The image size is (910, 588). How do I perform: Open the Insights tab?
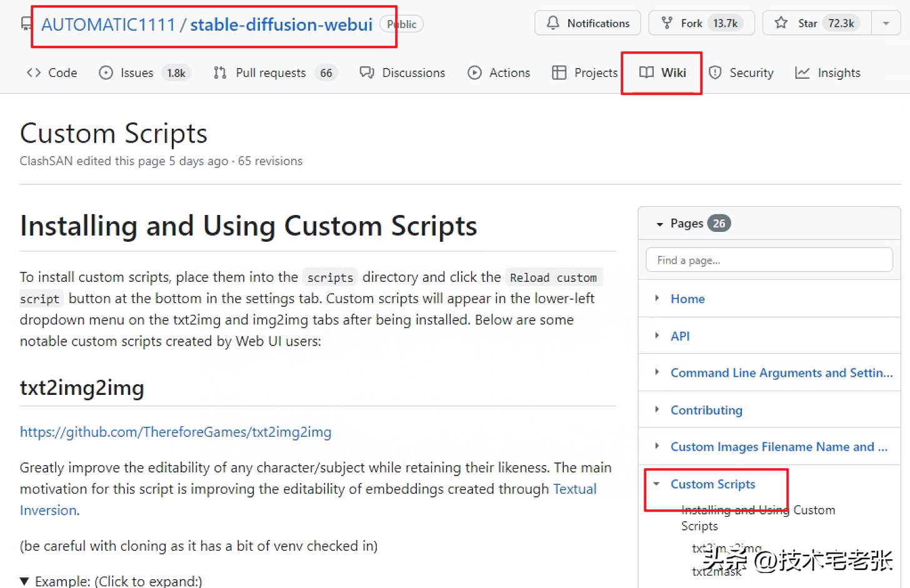pos(827,72)
